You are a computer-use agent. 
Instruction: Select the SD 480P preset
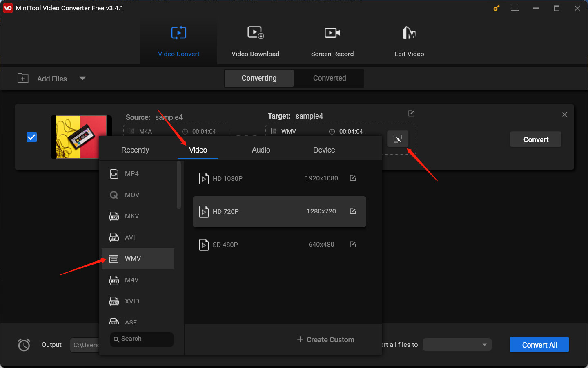tap(279, 245)
